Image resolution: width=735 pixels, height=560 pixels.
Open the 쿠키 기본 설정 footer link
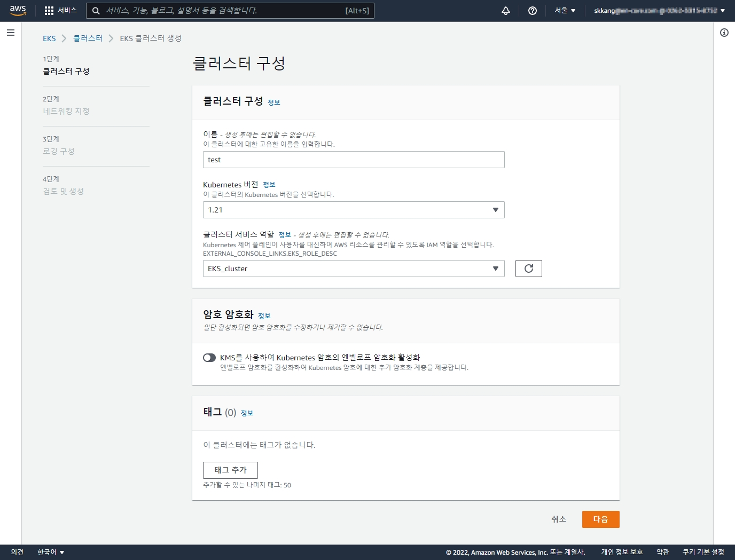pyautogui.click(x=703, y=552)
